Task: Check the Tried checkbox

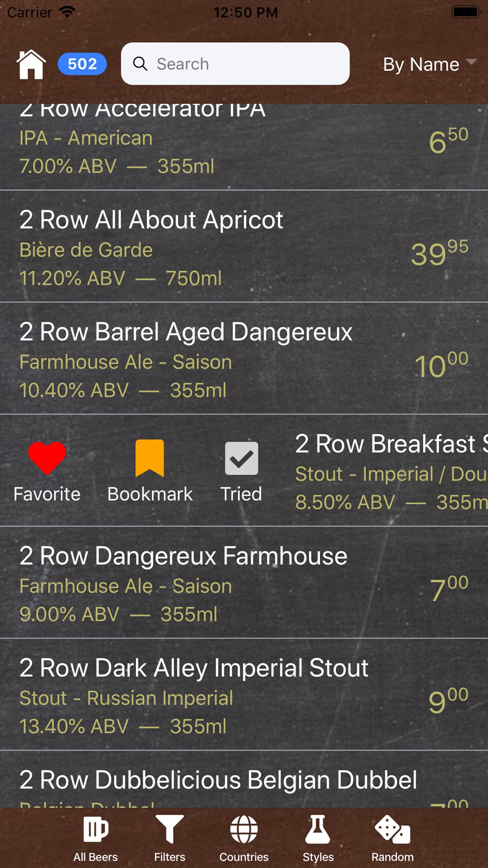Action: click(241, 458)
